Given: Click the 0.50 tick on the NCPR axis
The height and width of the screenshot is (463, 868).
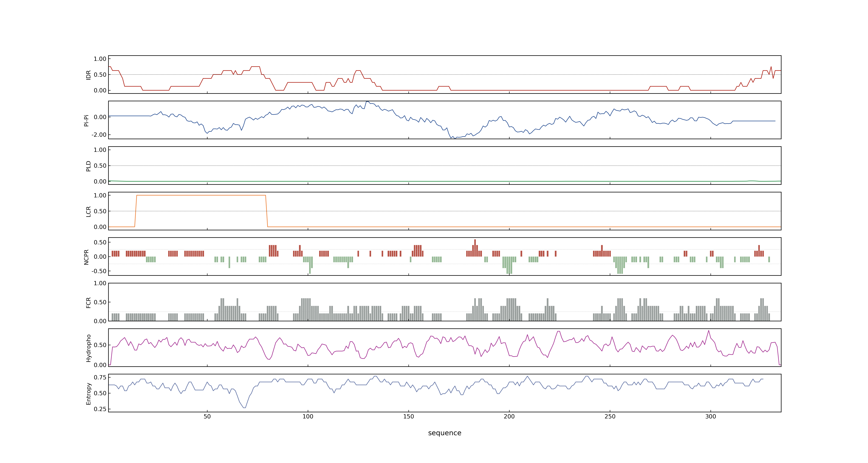Looking at the screenshot, I should (100, 242).
